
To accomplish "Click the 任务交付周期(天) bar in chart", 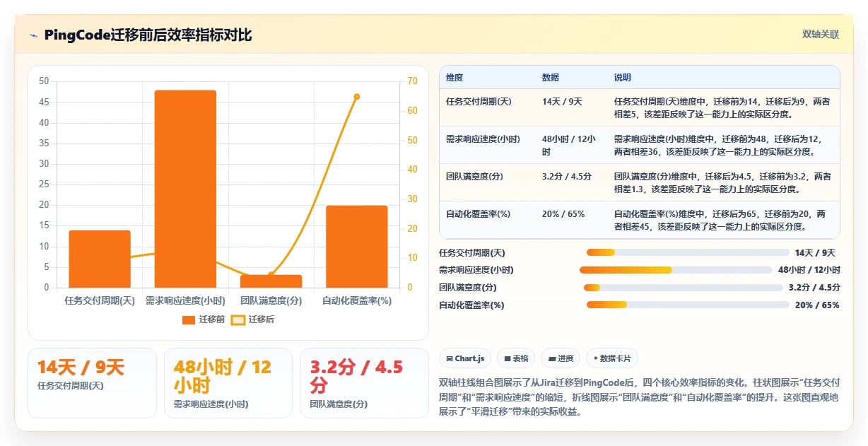I will tap(100, 259).
